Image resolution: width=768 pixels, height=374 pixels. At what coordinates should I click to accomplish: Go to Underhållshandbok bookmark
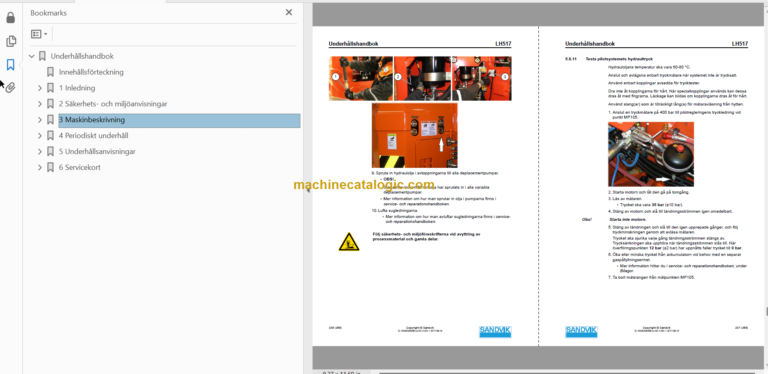(82, 56)
